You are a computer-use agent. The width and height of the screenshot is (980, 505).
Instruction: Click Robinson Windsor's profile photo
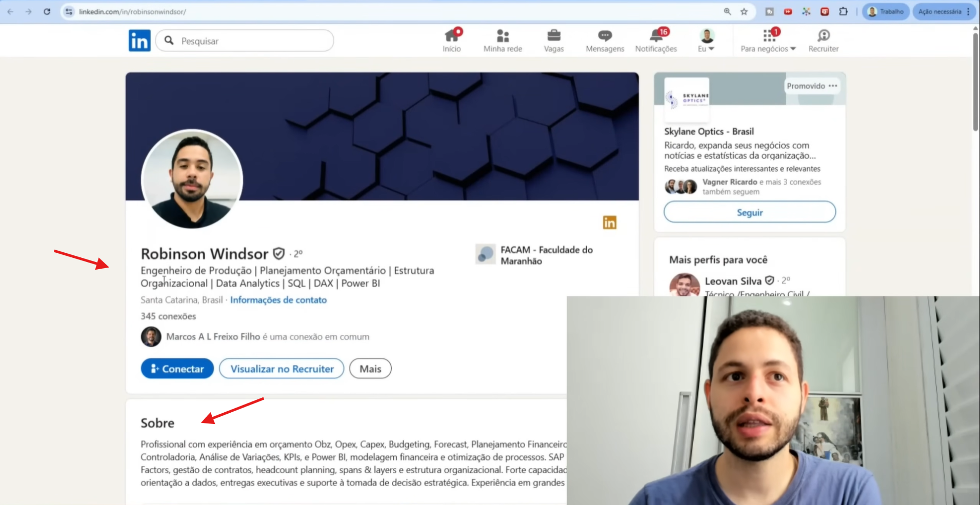(x=192, y=179)
